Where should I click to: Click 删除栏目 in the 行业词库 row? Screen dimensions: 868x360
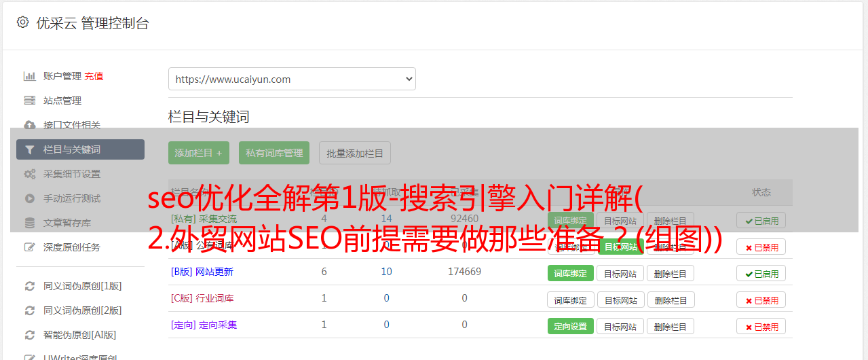(671, 300)
